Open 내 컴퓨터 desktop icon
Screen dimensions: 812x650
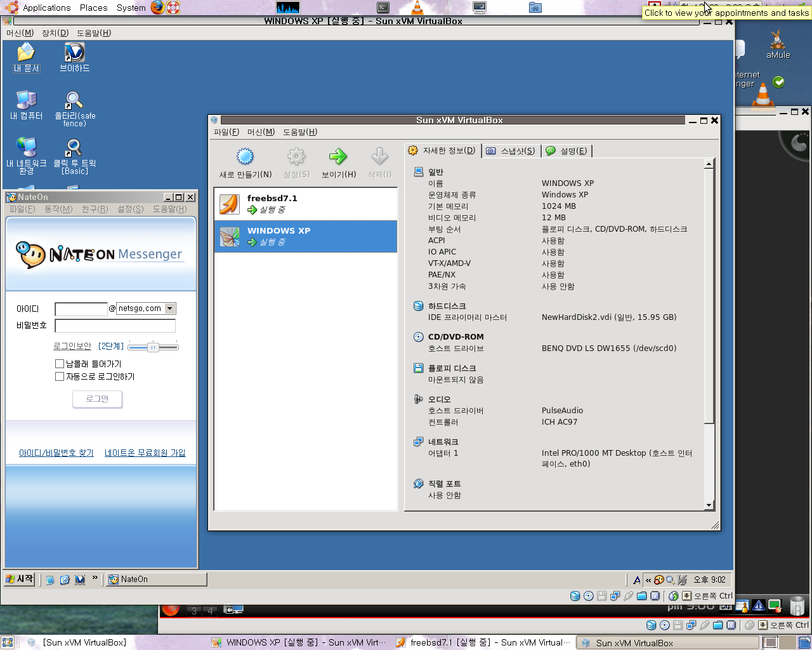point(27,105)
